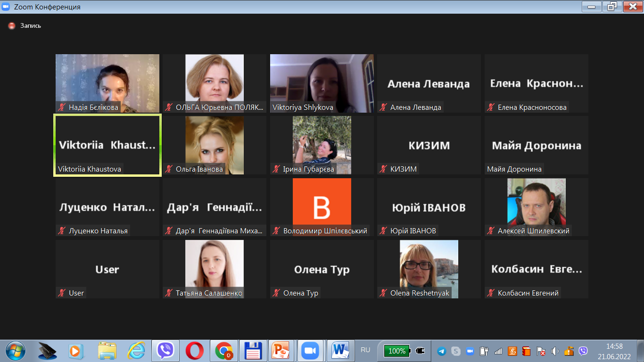Viewport: 644px width, 362px height.
Task: Click the Telegram tray icon
Action: [441, 351]
